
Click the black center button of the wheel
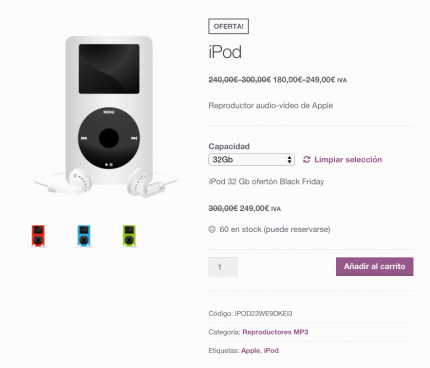[x=109, y=138]
